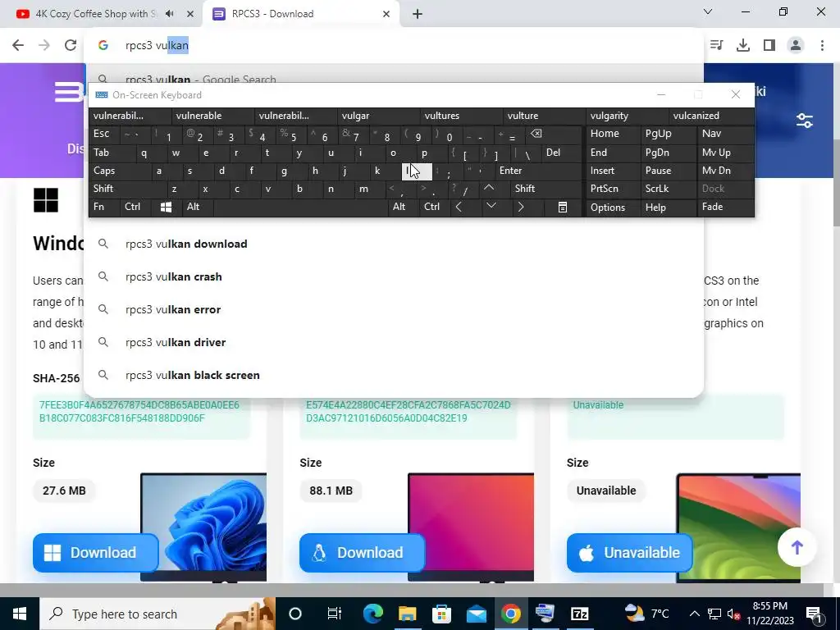Close the 4K Cozy Coffee Shop tab
This screenshot has height=630, width=840.
point(189,14)
